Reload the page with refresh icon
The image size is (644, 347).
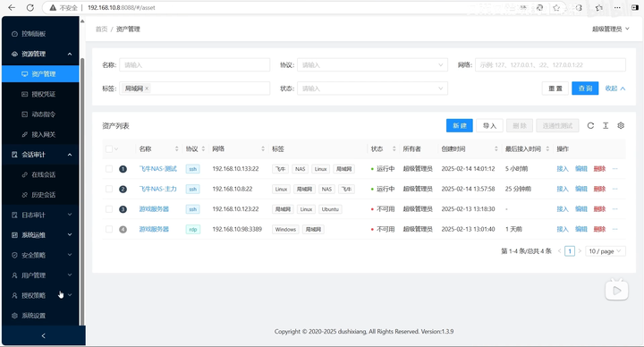(x=30, y=7)
